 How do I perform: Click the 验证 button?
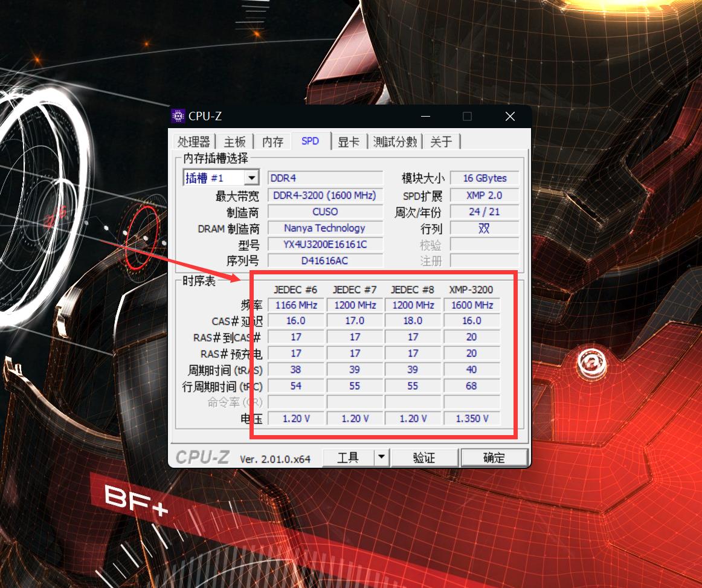(x=424, y=457)
